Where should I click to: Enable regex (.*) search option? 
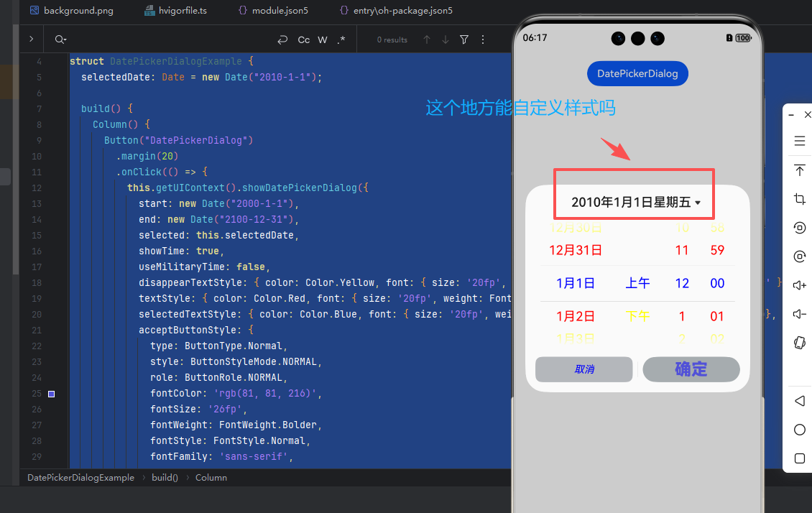coord(341,40)
